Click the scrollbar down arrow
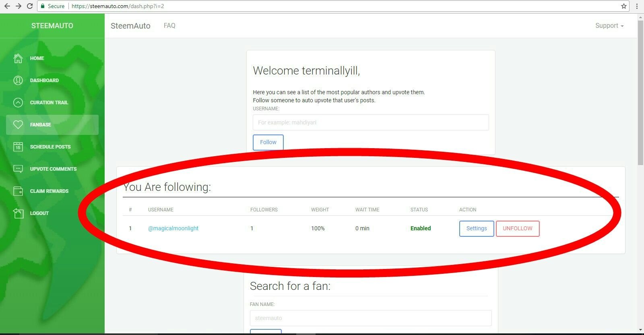Image resolution: width=644 pixels, height=335 pixels. click(640, 330)
